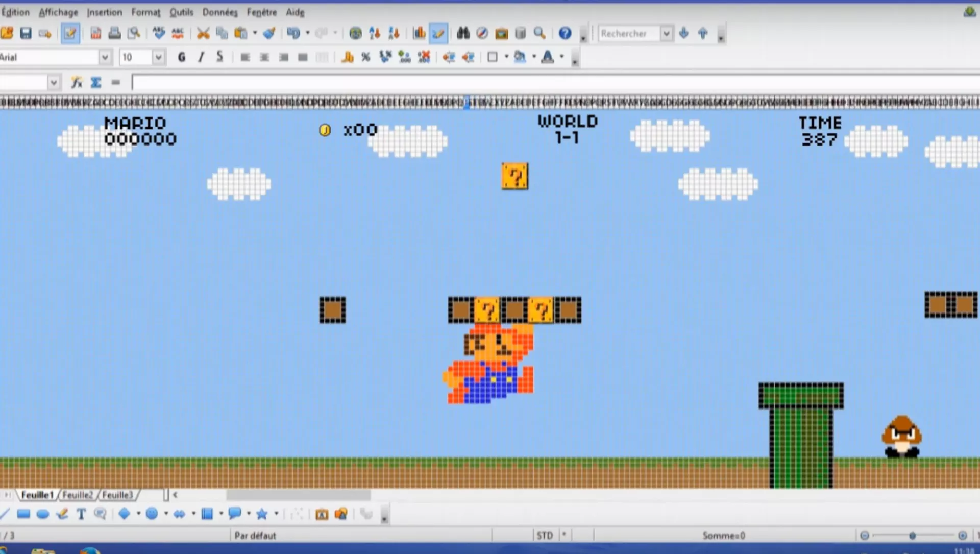This screenshot has width=980, height=554.
Task: Open font size dropdown showing 10
Action: coord(158,57)
